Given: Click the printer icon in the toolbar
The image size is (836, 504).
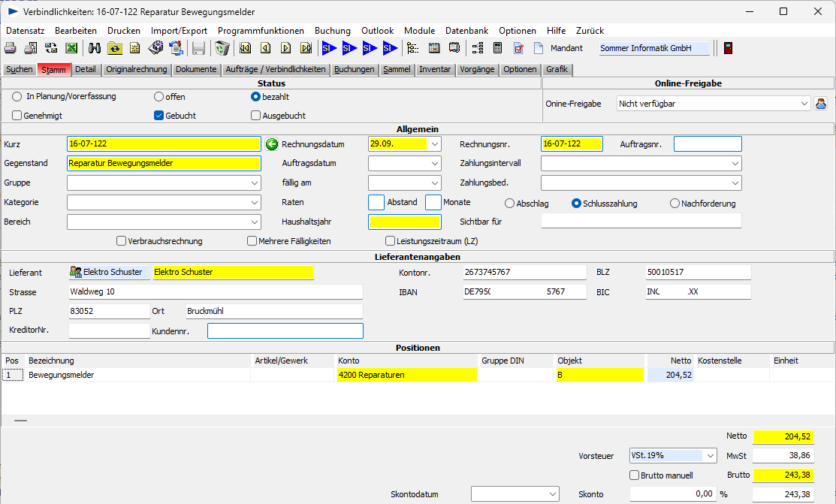Looking at the screenshot, I should 11,49.
